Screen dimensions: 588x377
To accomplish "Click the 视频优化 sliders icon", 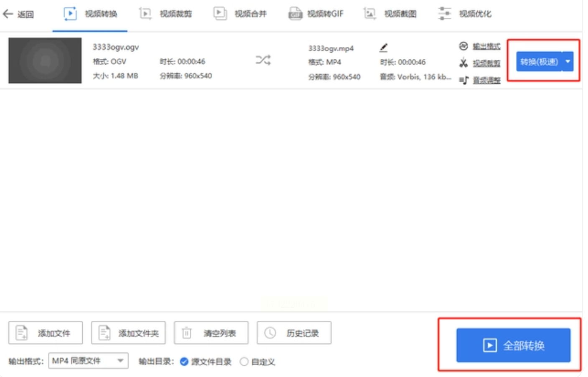I will coord(445,14).
